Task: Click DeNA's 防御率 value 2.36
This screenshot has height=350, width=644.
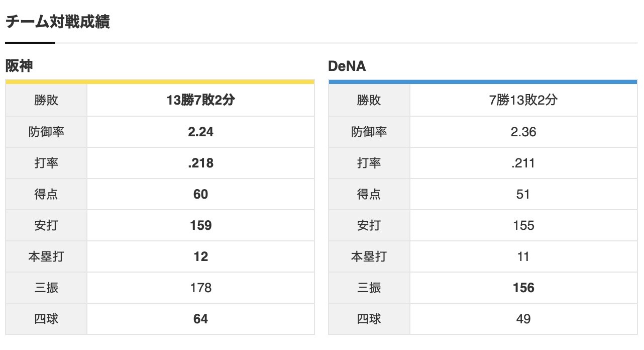Action: click(x=523, y=132)
